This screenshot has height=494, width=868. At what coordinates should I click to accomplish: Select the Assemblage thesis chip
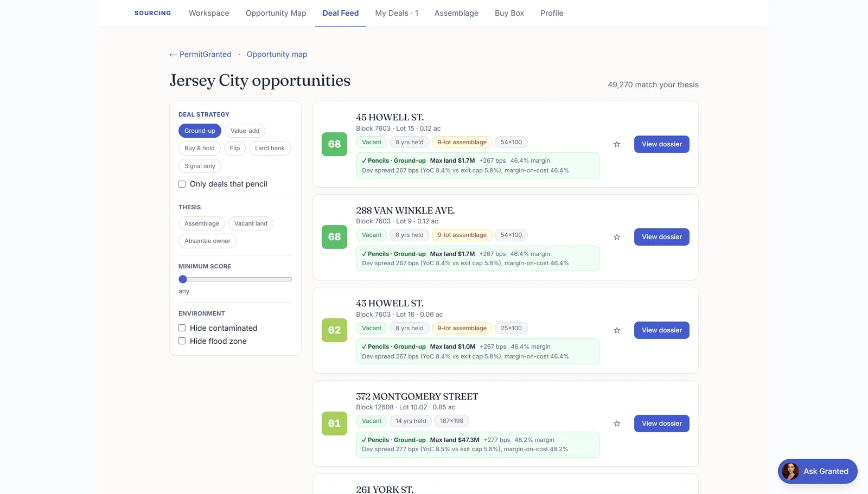click(202, 223)
